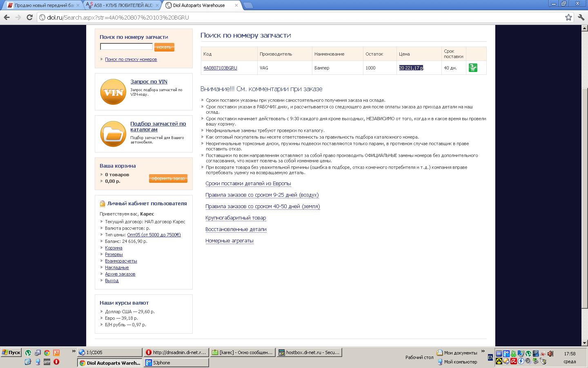
Task: Add the bumper to cart via green icon
Action: click(x=473, y=68)
